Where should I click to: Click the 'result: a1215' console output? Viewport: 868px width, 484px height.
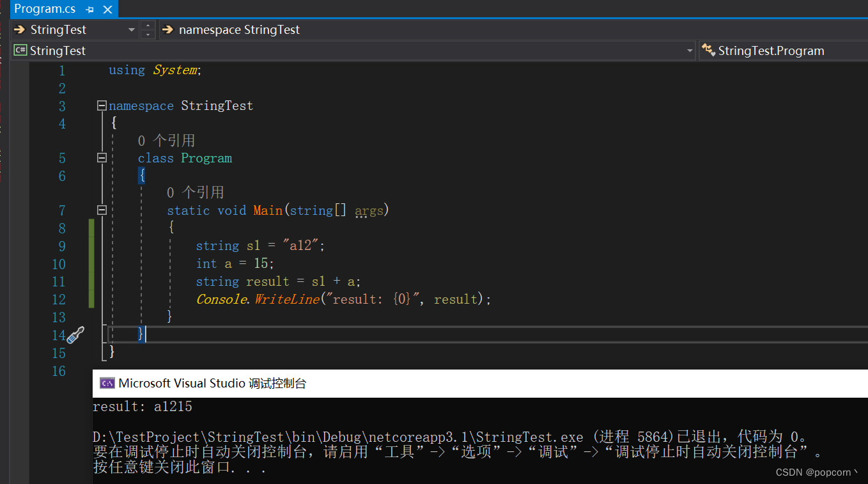[x=143, y=407]
